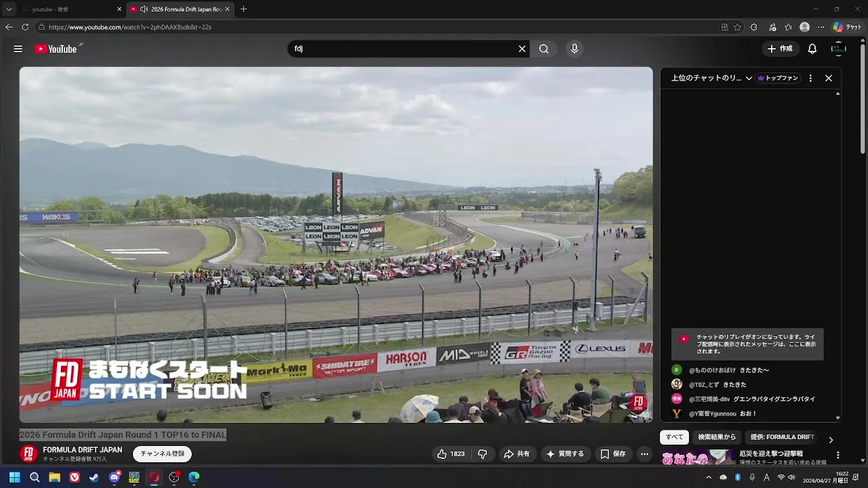The height and width of the screenshot is (488, 868).
Task: Save the video with 保存 button
Action: point(613,454)
